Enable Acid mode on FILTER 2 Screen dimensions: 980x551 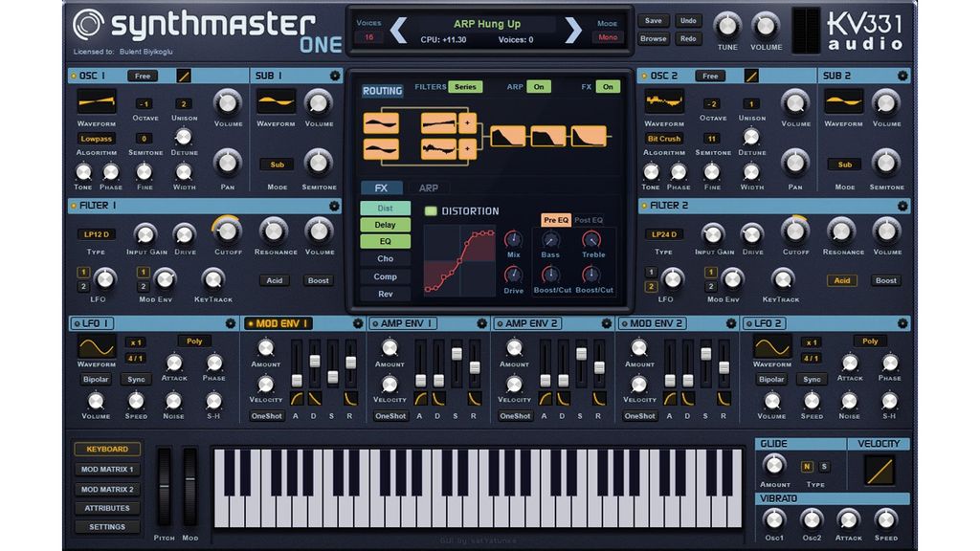click(842, 280)
